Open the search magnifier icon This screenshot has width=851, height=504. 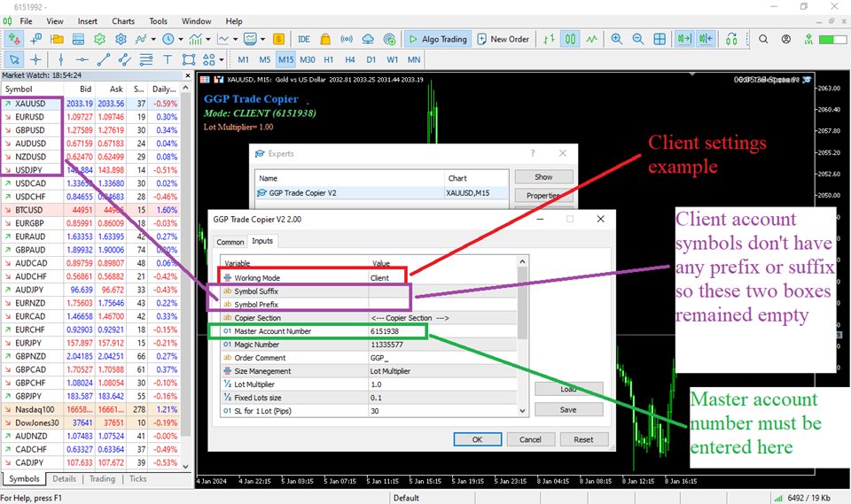[763, 39]
